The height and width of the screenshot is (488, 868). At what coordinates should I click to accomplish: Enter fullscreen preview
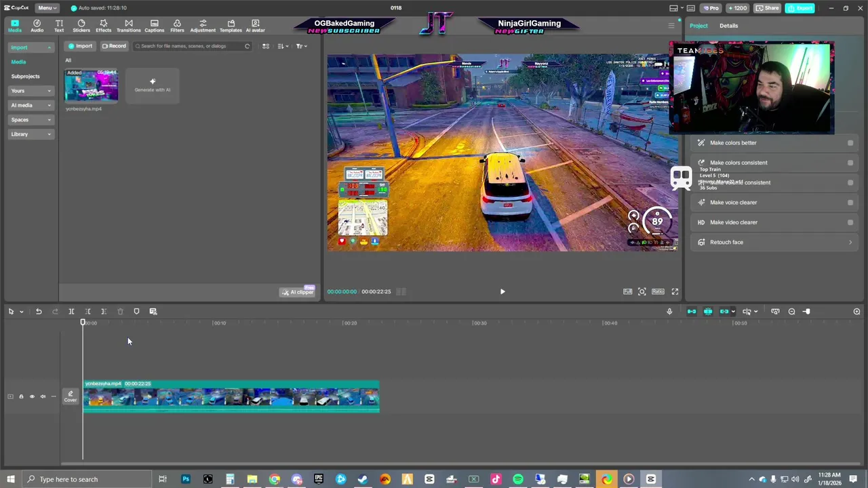(675, 291)
